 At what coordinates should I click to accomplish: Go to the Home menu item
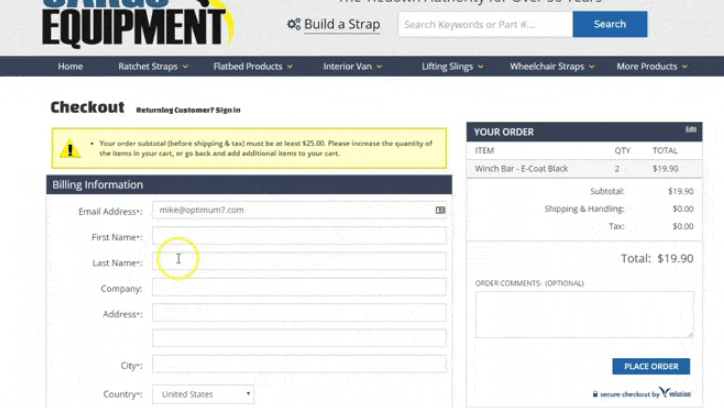pos(70,66)
